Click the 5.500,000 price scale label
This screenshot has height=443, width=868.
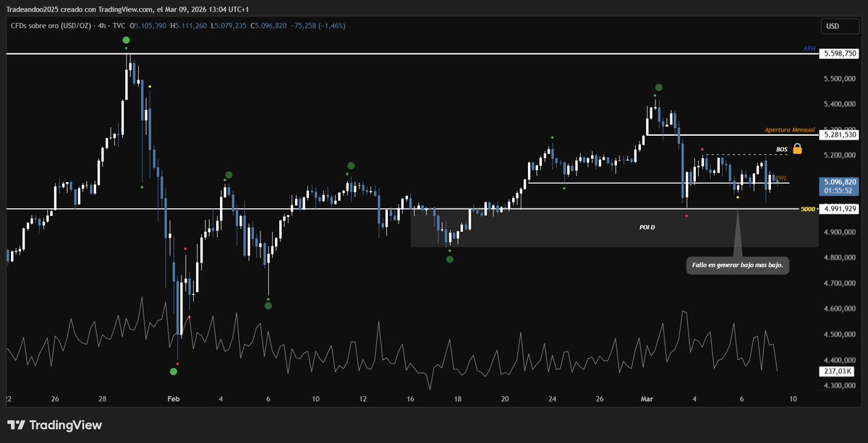[840, 79]
